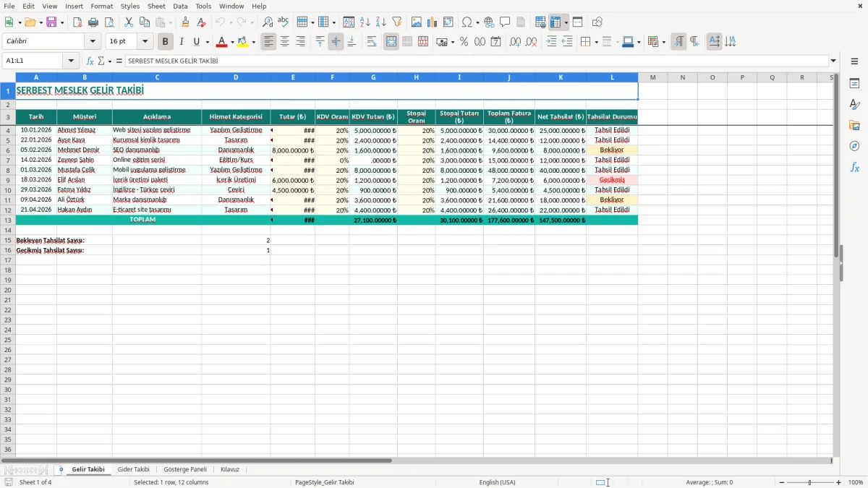Toggle Wrap Text

tap(372, 42)
